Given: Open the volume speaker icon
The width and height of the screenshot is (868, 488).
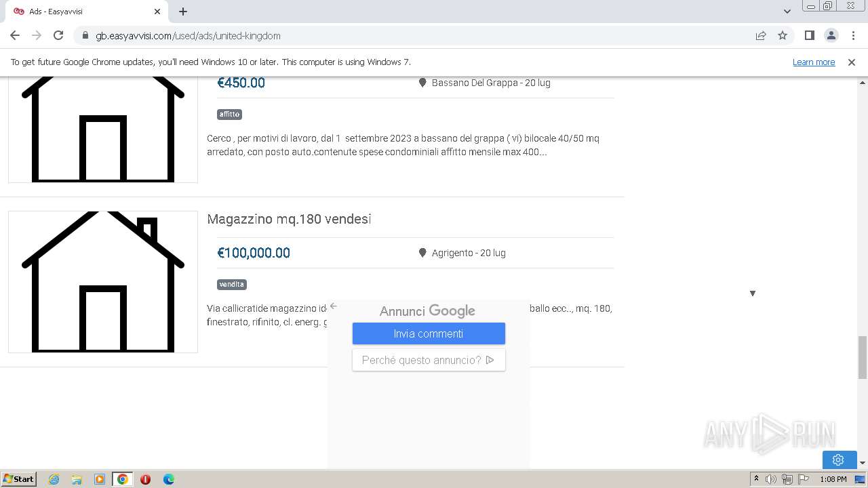Looking at the screenshot, I should (771, 479).
